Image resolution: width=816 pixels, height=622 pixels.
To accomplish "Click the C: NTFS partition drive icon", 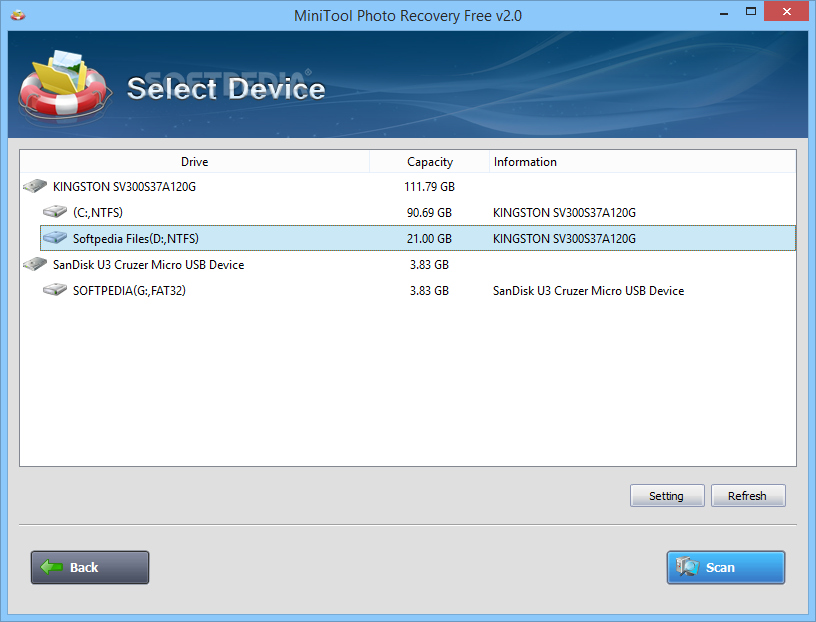I will (55, 211).
